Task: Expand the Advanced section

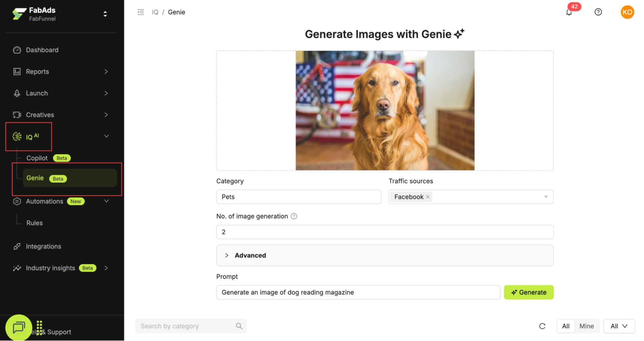Action: [x=227, y=256]
